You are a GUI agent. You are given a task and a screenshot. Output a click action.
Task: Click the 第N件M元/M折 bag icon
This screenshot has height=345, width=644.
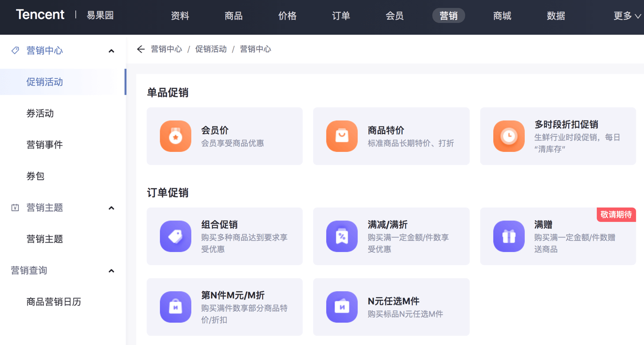175,307
